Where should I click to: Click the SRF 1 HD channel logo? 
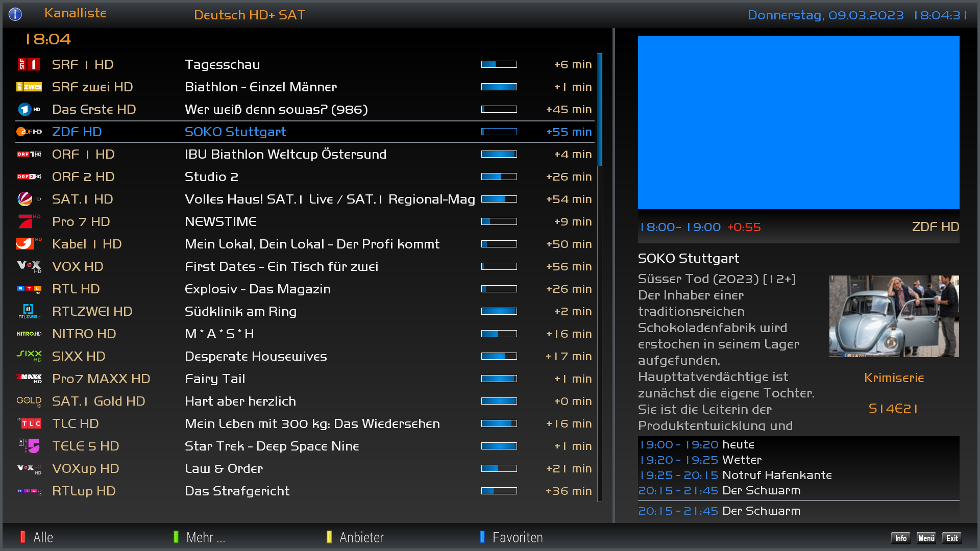29,64
